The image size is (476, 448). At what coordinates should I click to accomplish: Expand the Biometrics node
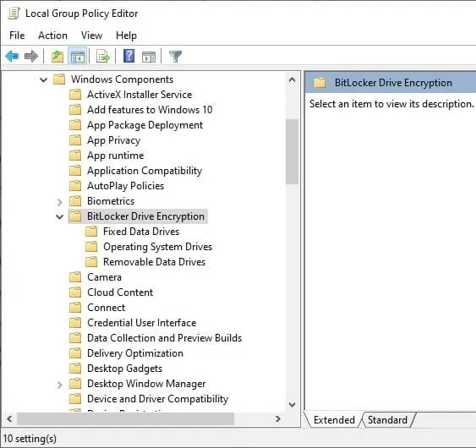pos(60,201)
